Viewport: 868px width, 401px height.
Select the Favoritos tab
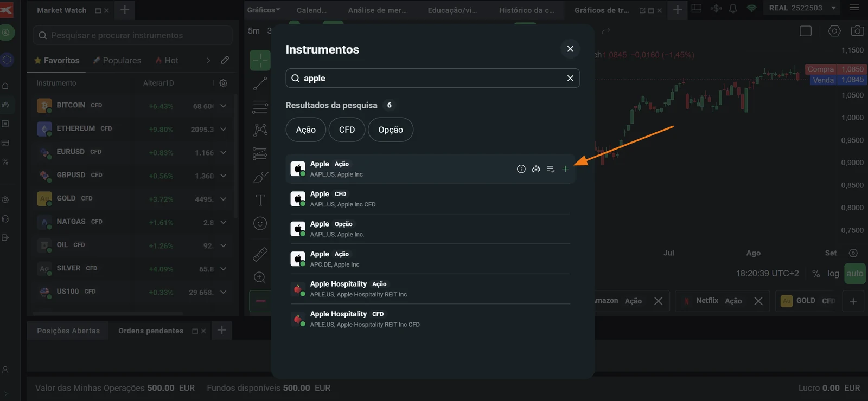click(56, 61)
